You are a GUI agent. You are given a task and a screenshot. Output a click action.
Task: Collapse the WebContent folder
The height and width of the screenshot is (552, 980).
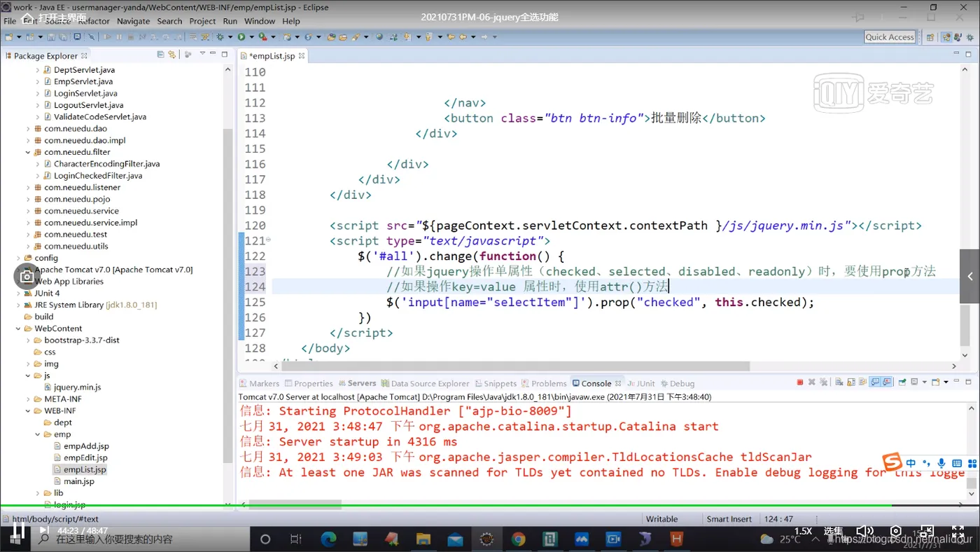point(19,329)
